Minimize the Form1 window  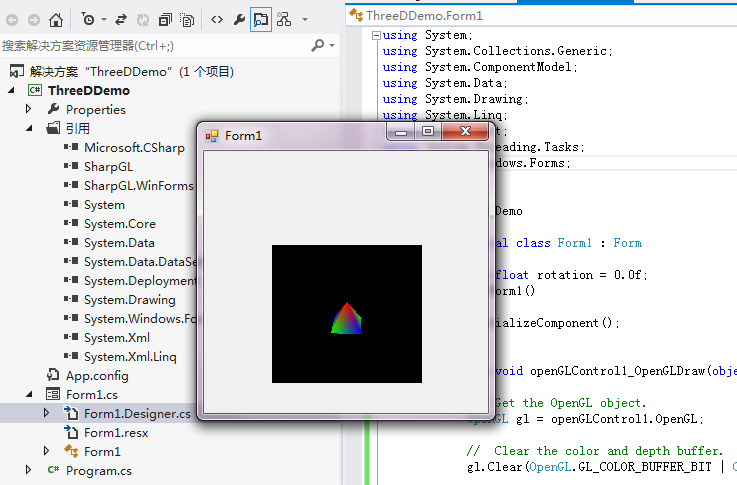(401, 132)
